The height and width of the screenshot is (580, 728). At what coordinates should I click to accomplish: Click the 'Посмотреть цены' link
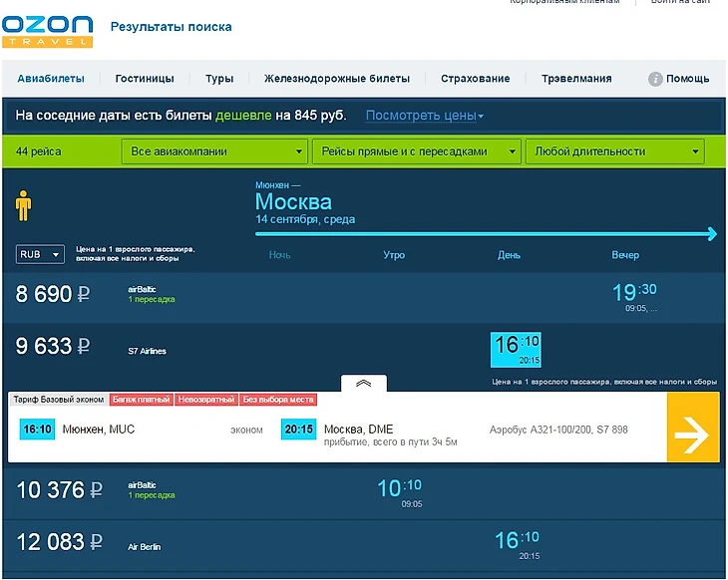click(424, 116)
